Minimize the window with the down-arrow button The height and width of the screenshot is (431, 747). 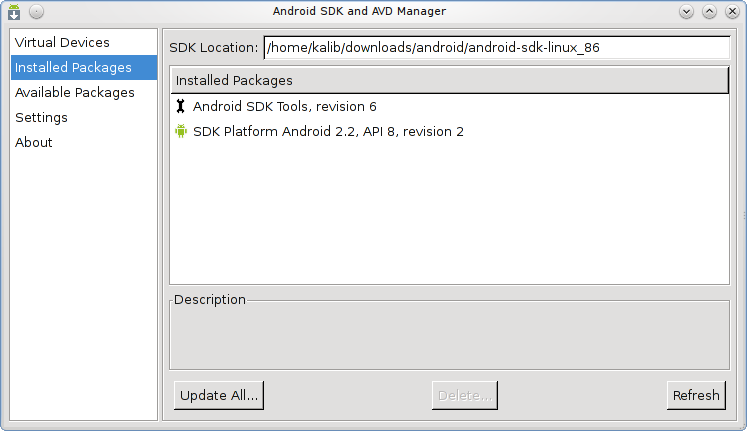click(686, 11)
